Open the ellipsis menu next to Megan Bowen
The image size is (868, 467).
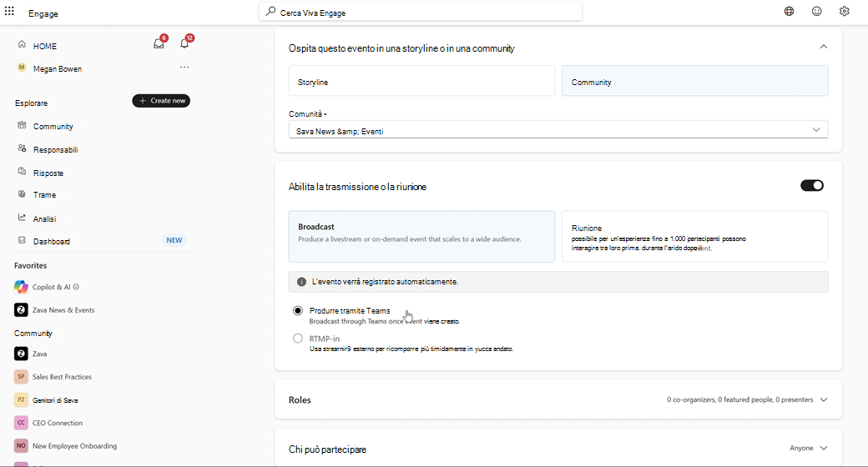click(x=184, y=67)
